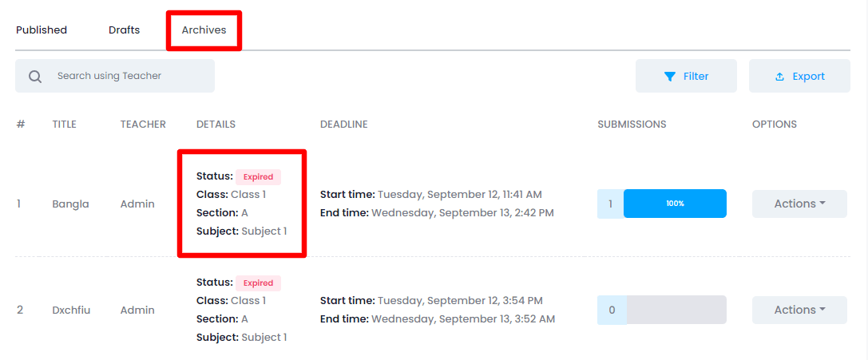
Task: Select the Bangla assignment title
Action: tap(70, 204)
